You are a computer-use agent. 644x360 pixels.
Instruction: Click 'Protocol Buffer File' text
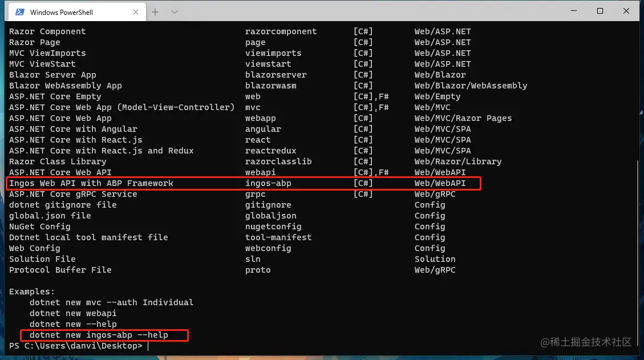pos(60,270)
